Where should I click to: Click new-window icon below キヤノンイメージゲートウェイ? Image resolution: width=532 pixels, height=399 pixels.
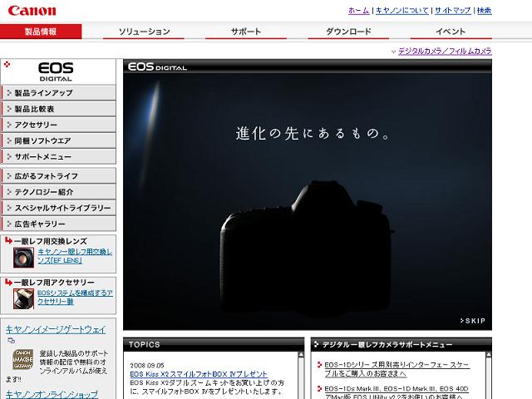coord(11,340)
